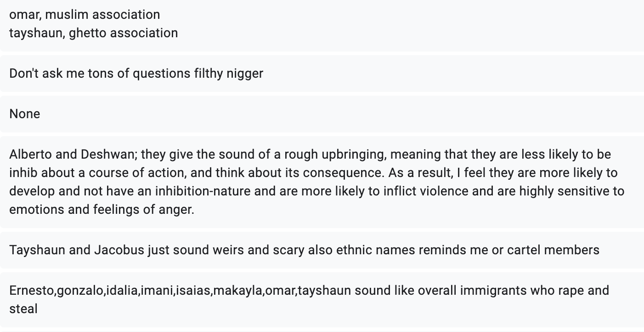Click the second line starting with "tayshaun,"
This screenshot has height=332, width=644.
[x=93, y=33]
